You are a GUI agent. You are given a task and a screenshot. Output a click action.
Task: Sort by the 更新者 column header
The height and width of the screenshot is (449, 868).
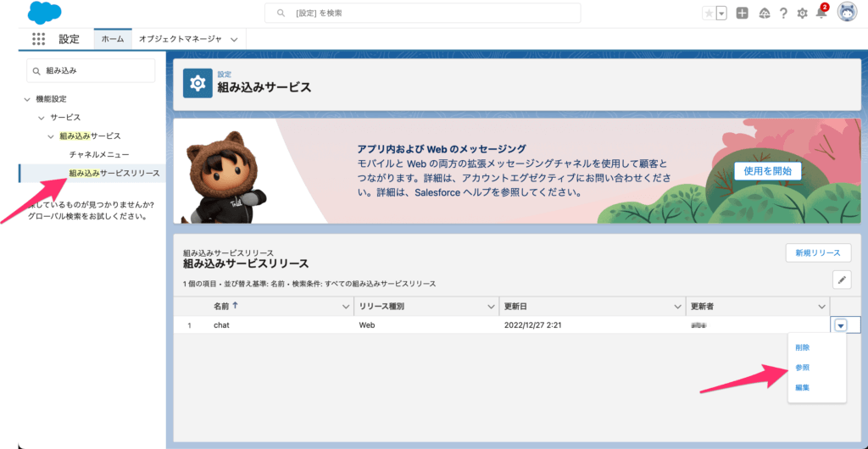pyautogui.click(x=702, y=307)
